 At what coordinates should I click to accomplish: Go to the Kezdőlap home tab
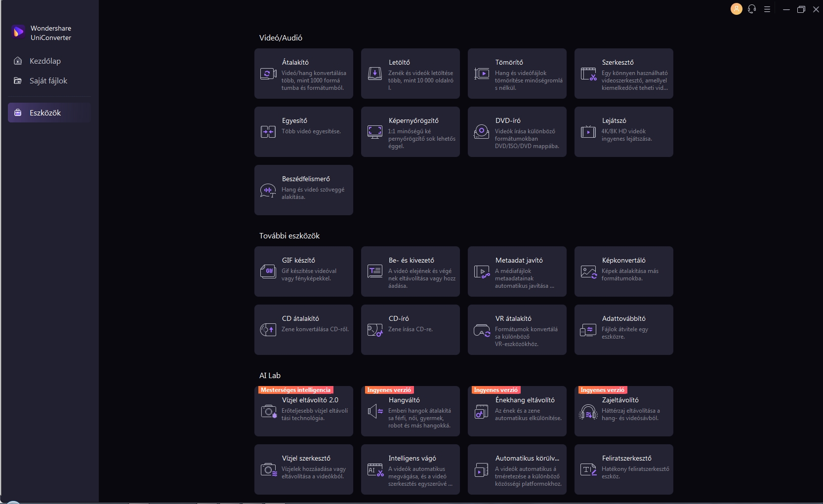(x=45, y=61)
